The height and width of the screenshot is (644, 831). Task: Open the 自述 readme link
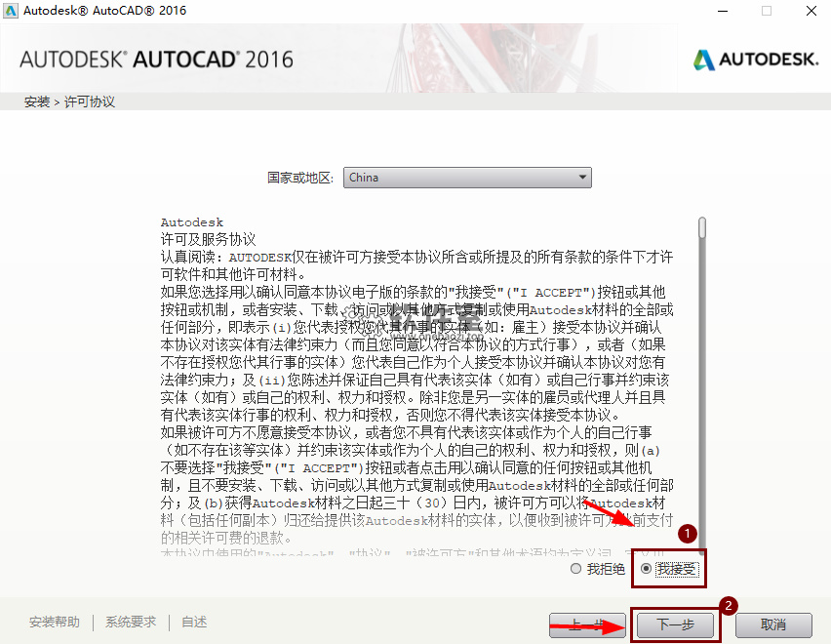pyautogui.click(x=194, y=622)
